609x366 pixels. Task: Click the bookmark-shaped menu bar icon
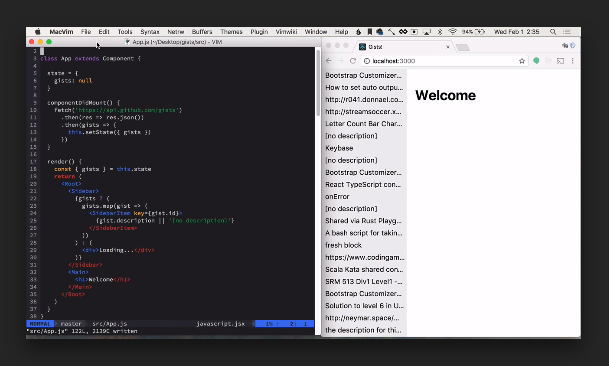pyautogui.click(x=369, y=32)
